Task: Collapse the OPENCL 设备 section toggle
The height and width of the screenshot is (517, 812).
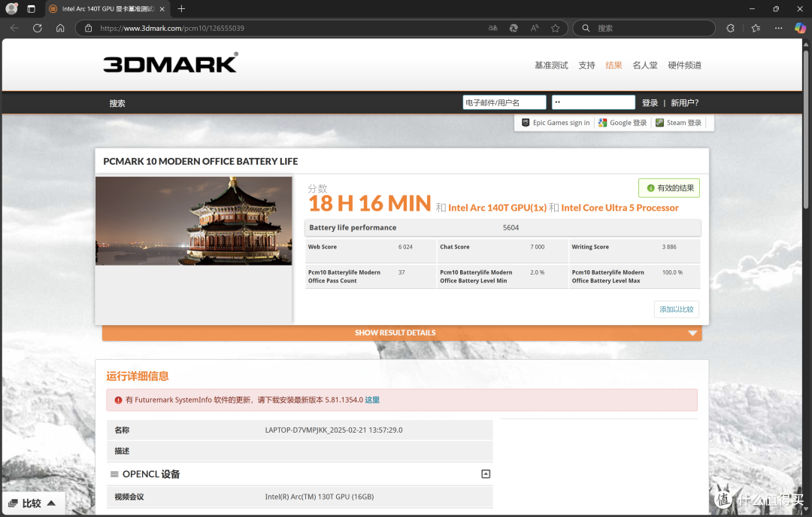Action: pos(486,474)
